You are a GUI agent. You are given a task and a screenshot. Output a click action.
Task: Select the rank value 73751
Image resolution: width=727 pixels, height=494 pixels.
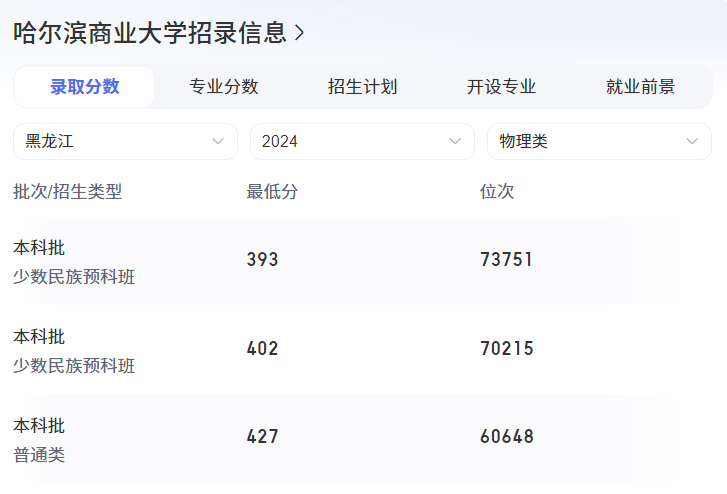coord(506,260)
